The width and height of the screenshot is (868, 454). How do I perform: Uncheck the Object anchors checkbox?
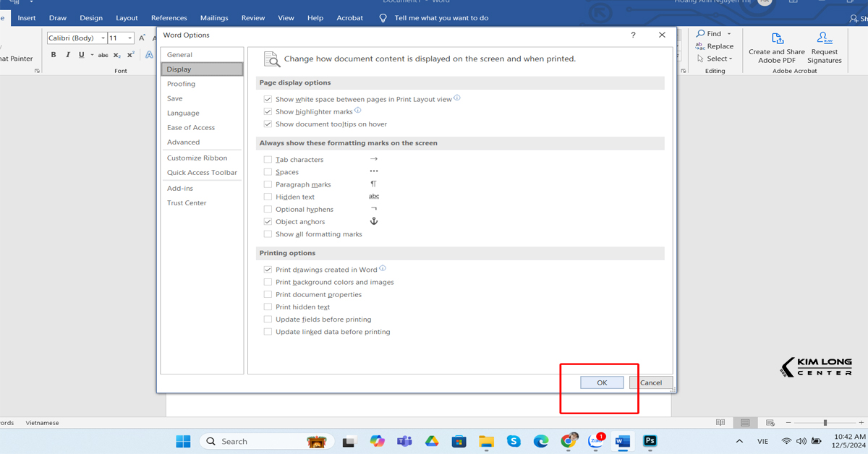click(x=268, y=222)
